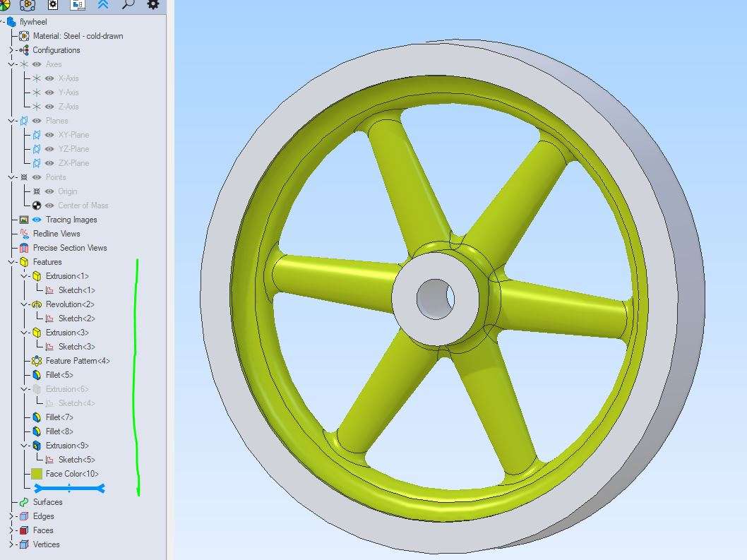
Task: Click the Face Color<10> yellow-green swatch
Action: (x=37, y=474)
